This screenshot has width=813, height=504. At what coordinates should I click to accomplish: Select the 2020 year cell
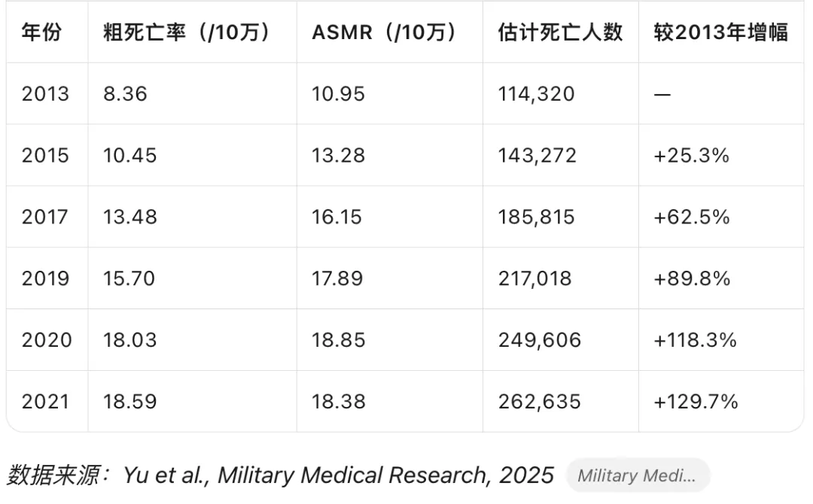coord(47,340)
